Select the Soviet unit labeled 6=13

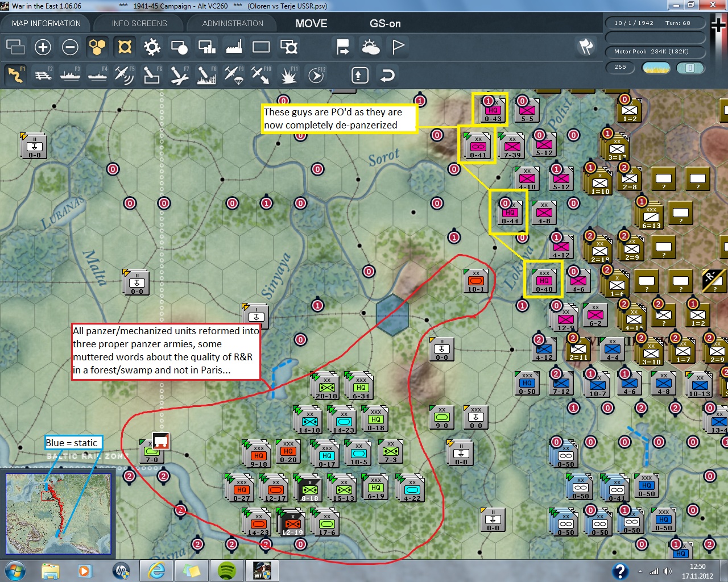[651, 217]
